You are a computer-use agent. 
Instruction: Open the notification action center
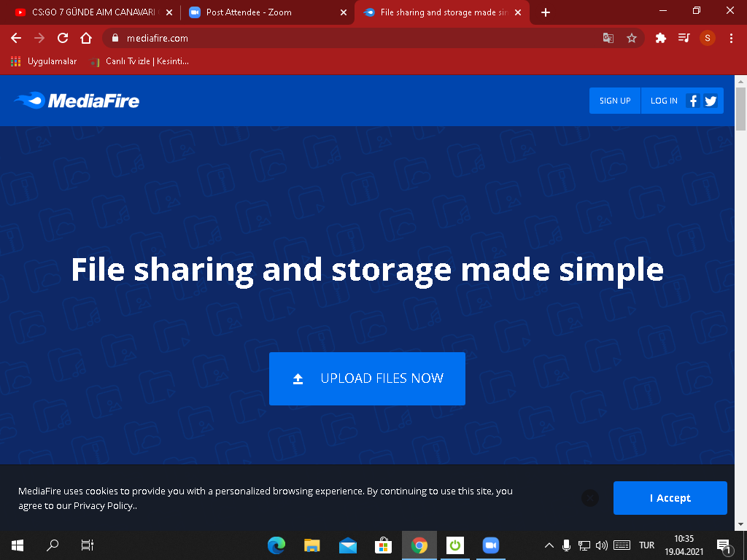point(724,545)
